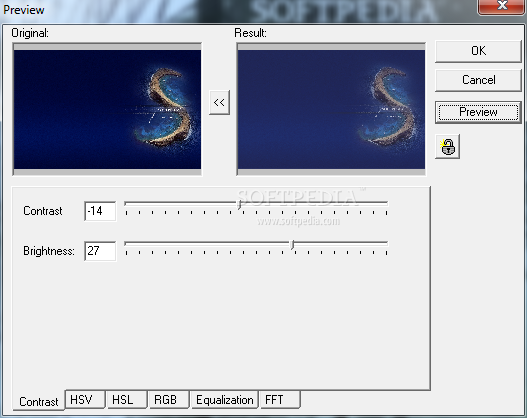This screenshot has height=418, width=527.
Task: Focus the Brightness value field showing 27
Action: click(100, 251)
